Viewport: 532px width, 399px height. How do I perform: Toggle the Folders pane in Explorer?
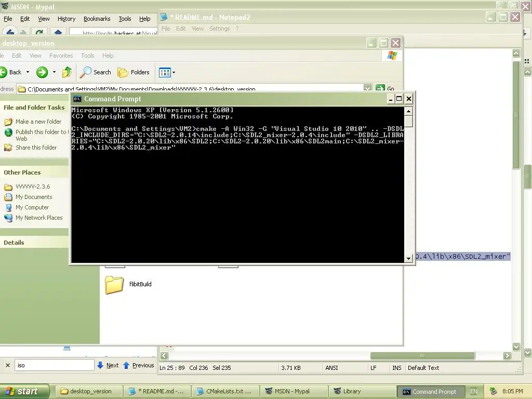134,72
